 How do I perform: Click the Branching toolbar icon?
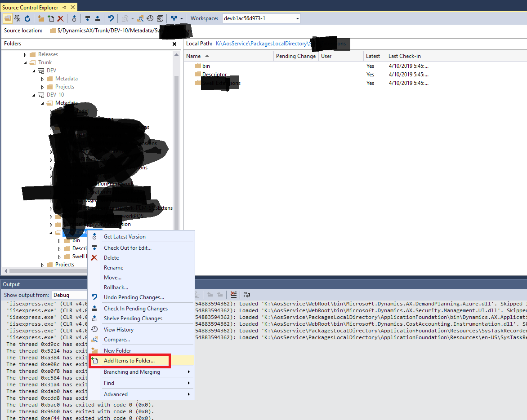click(x=174, y=18)
